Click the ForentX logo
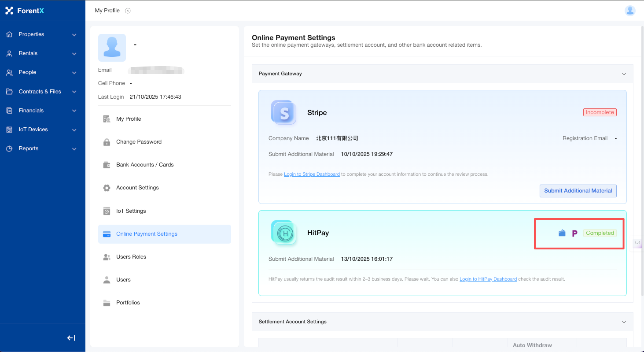 point(25,11)
